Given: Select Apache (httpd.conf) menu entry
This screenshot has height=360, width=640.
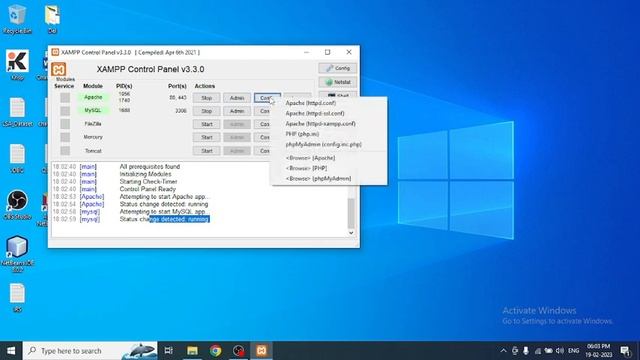Looking at the screenshot, I should (329, 103).
